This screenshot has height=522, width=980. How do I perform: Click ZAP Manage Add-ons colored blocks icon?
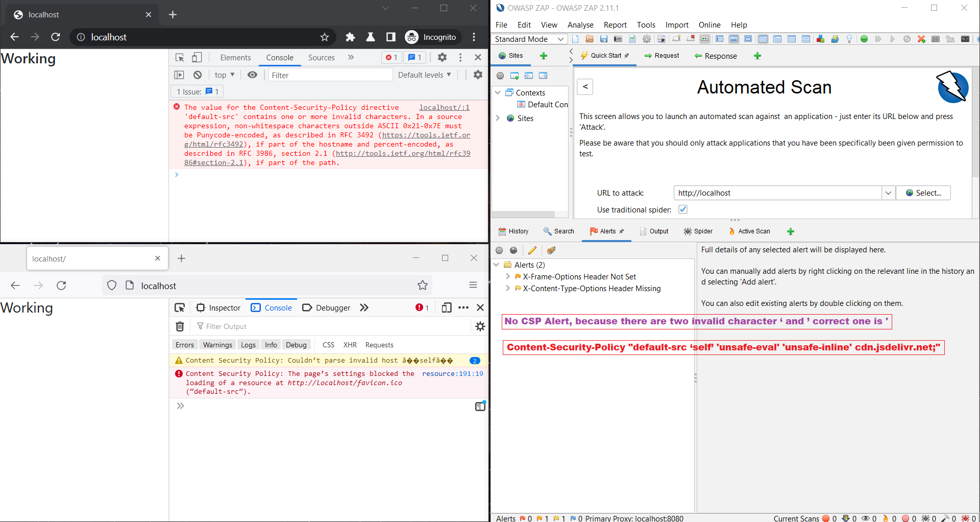pyautogui.click(x=820, y=39)
